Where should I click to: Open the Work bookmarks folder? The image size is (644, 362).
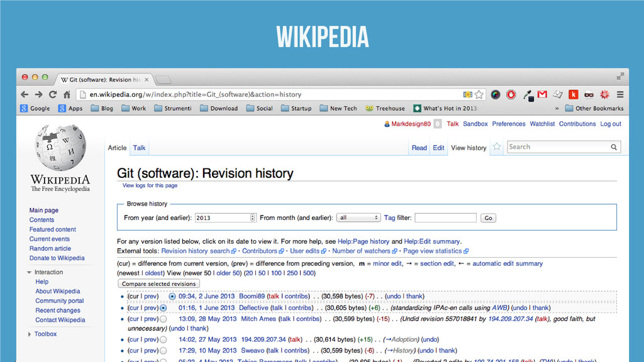pos(133,108)
